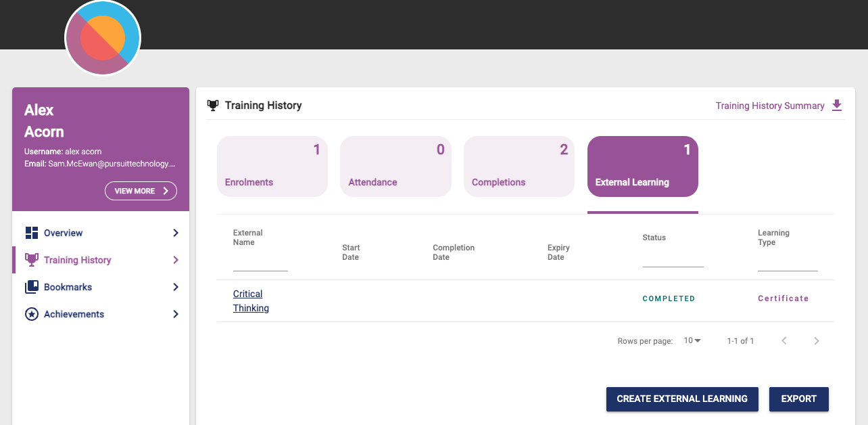The image size is (868, 425).
Task: Click the Alex Acorn name heading
Action: [x=44, y=121]
